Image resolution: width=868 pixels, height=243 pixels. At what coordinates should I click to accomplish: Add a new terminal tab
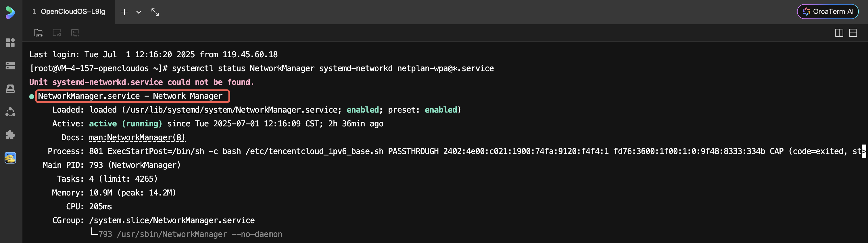point(124,12)
